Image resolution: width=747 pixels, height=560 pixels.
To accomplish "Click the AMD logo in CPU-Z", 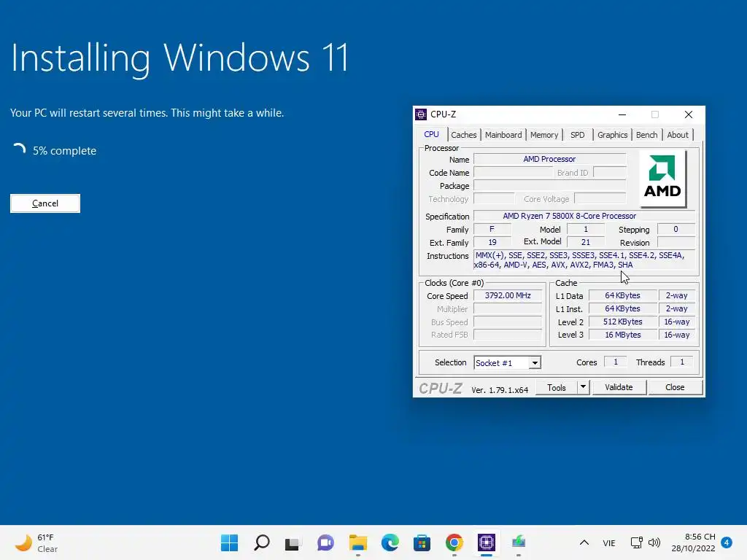I will point(662,179).
